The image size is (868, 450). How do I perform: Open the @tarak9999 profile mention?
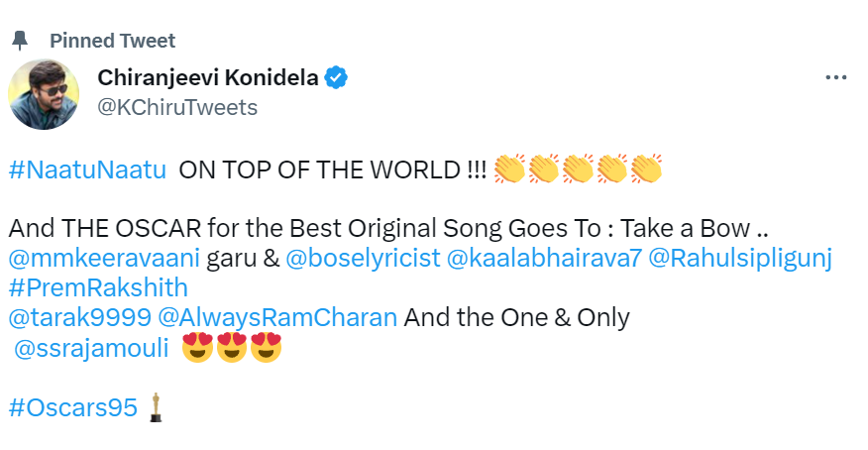pyautogui.click(x=79, y=318)
